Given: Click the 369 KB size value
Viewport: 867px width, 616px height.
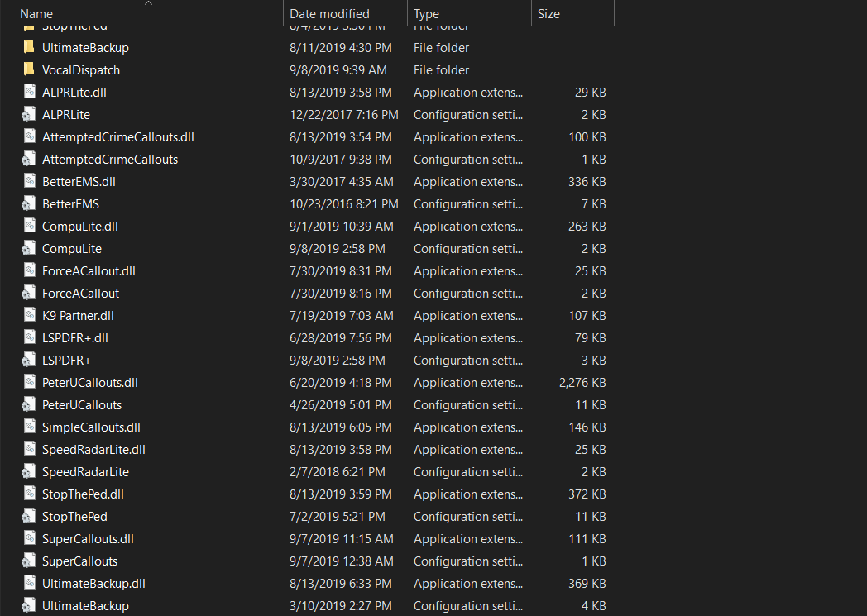Looking at the screenshot, I should tap(587, 584).
